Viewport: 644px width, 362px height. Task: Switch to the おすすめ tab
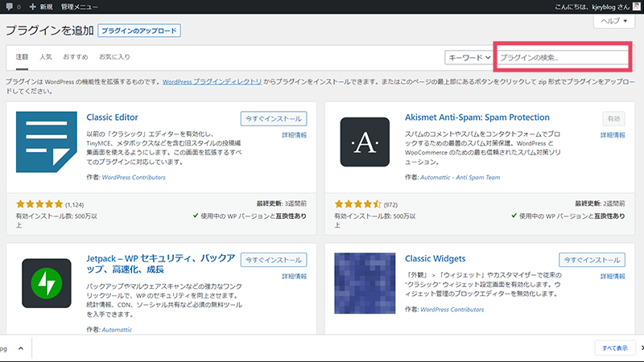pos(75,57)
